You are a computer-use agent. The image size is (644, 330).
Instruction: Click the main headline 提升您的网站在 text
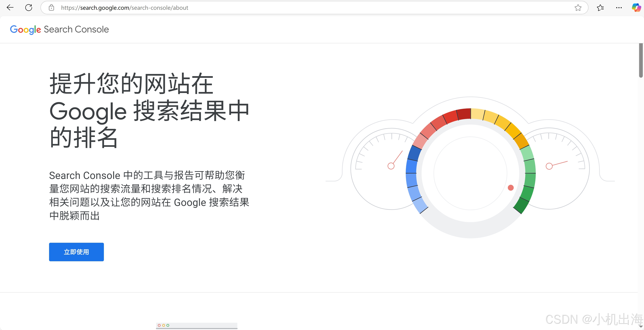(131, 84)
